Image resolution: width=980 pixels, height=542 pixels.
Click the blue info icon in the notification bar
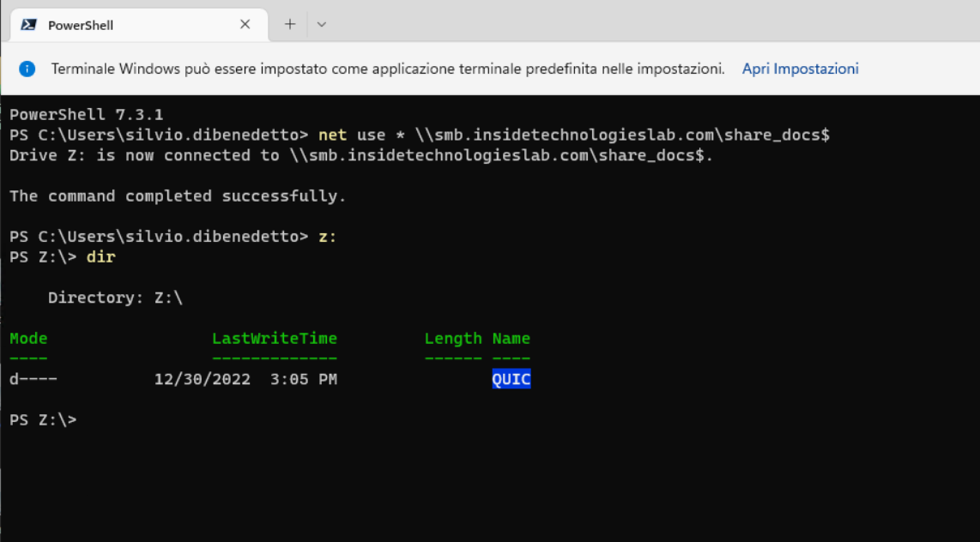27,69
